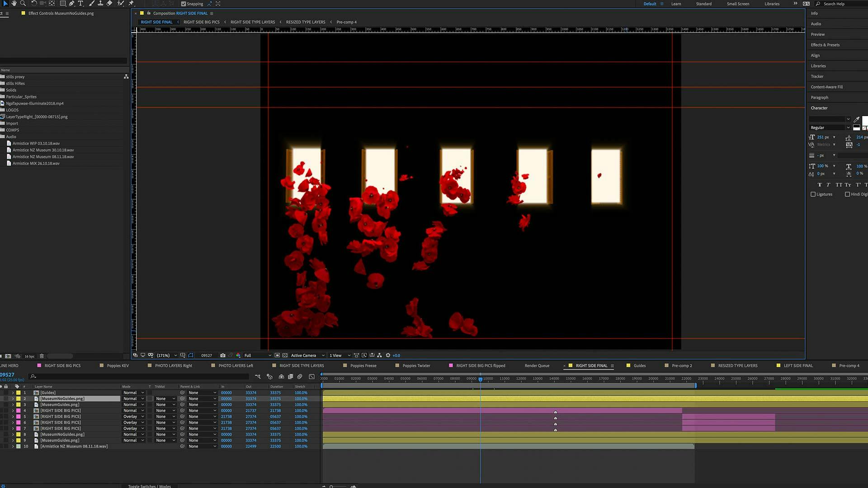This screenshot has height=488, width=868.
Task: Click Toggle Switches / Modes button
Action: pos(149,486)
